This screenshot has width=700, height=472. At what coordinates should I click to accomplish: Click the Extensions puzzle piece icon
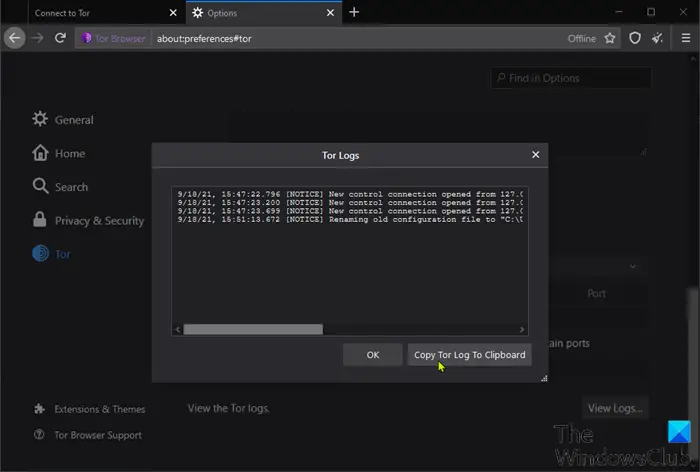point(39,409)
